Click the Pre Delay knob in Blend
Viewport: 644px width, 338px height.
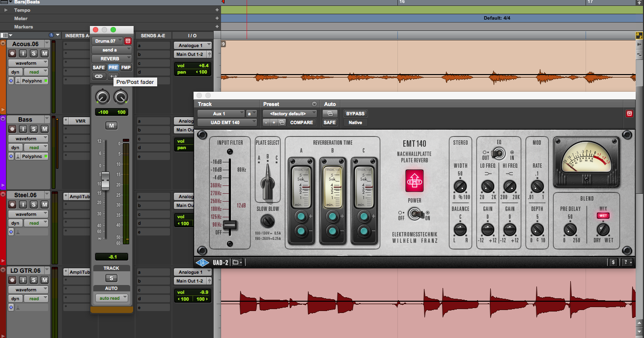click(570, 229)
